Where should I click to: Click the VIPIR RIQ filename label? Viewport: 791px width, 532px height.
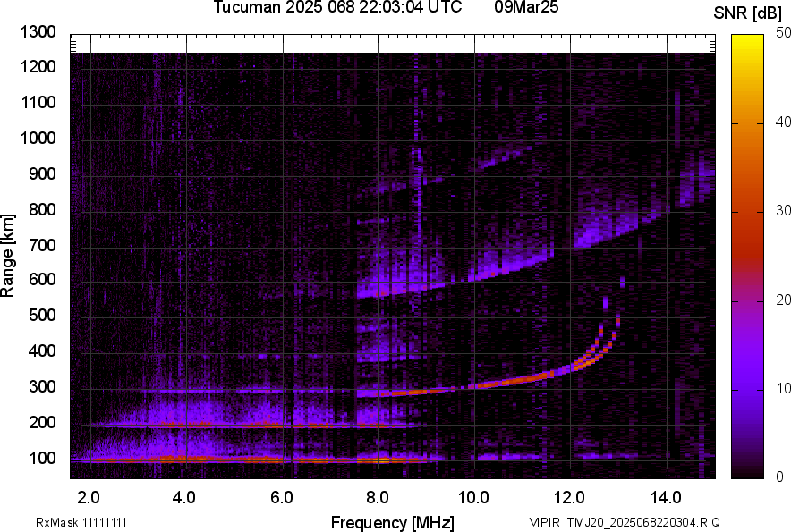(x=624, y=522)
